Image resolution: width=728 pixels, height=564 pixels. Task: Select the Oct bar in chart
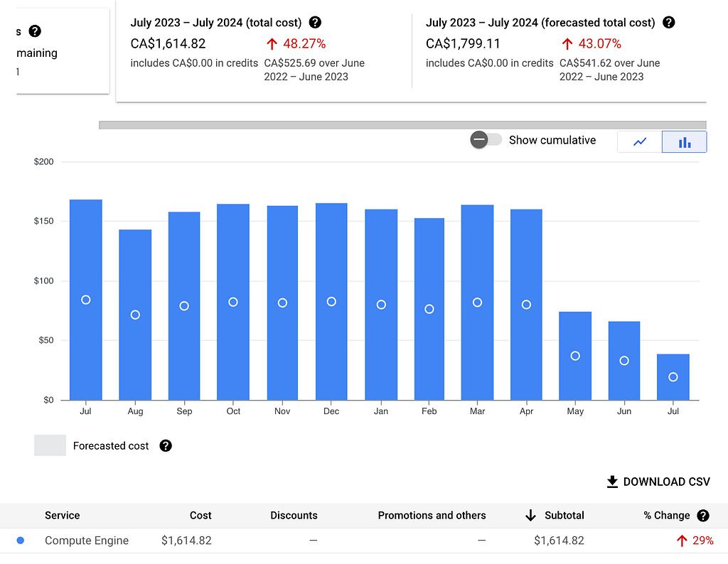click(x=233, y=302)
